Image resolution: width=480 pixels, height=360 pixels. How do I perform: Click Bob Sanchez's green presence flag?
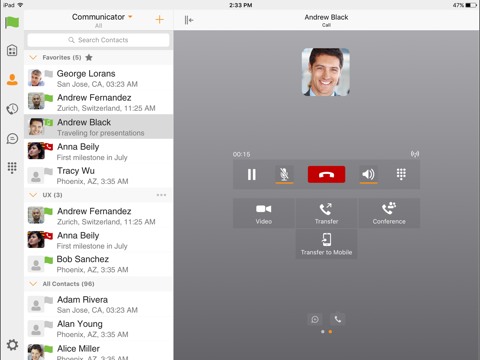49,260
